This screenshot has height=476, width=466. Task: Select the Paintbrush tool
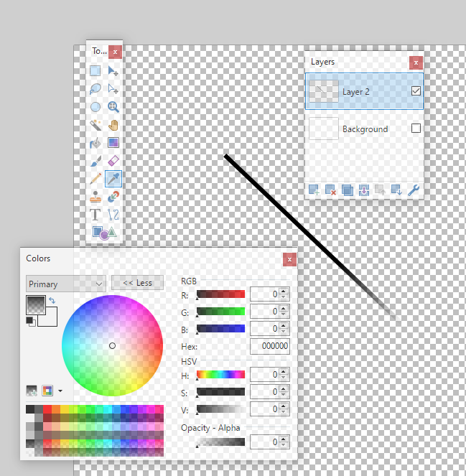95,161
